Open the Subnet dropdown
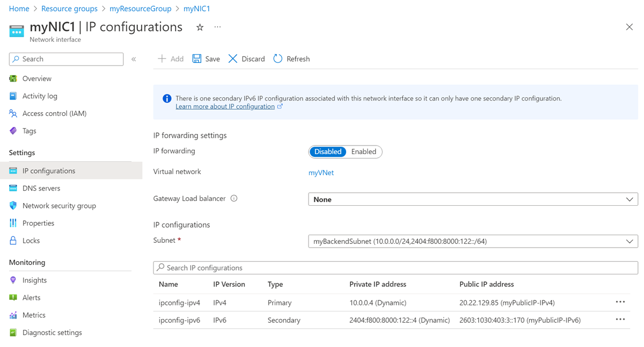The height and width of the screenshot is (347, 644). [x=473, y=242]
